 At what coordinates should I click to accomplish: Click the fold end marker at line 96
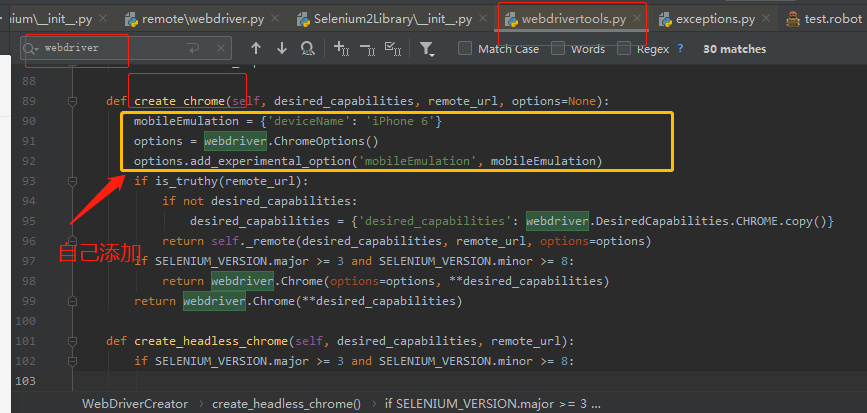point(72,241)
